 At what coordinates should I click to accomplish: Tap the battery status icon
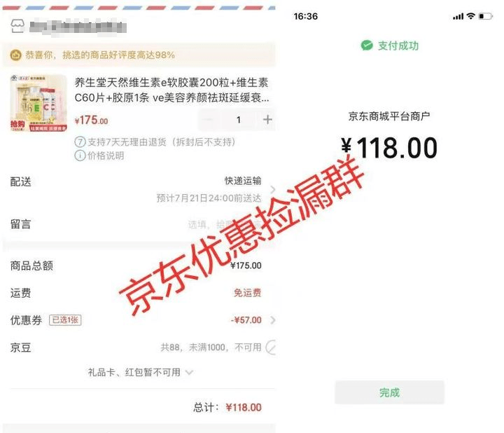pyautogui.click(x=485, y=16)
